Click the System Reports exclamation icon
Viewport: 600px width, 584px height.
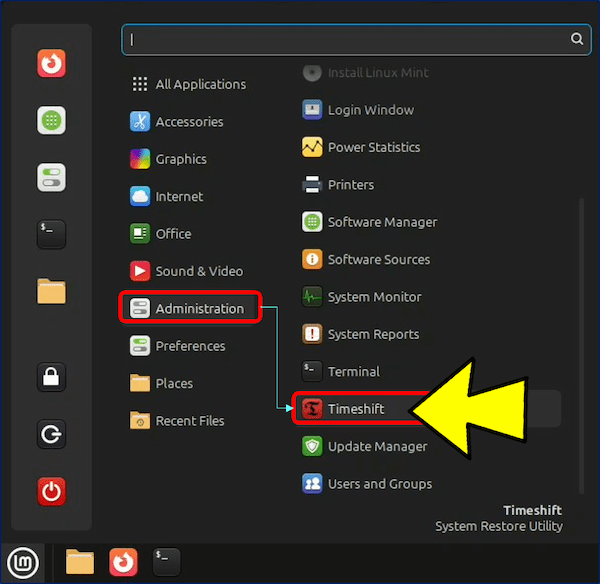[312, 334]
